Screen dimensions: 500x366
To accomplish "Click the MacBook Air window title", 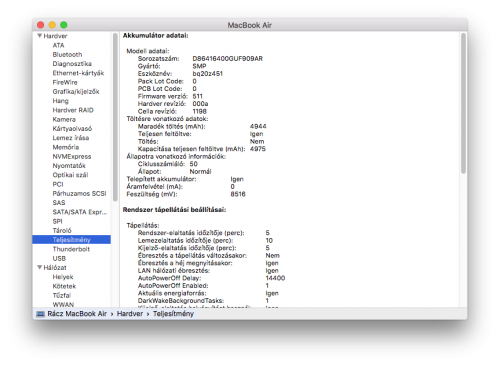I will (x=250, y=25).
